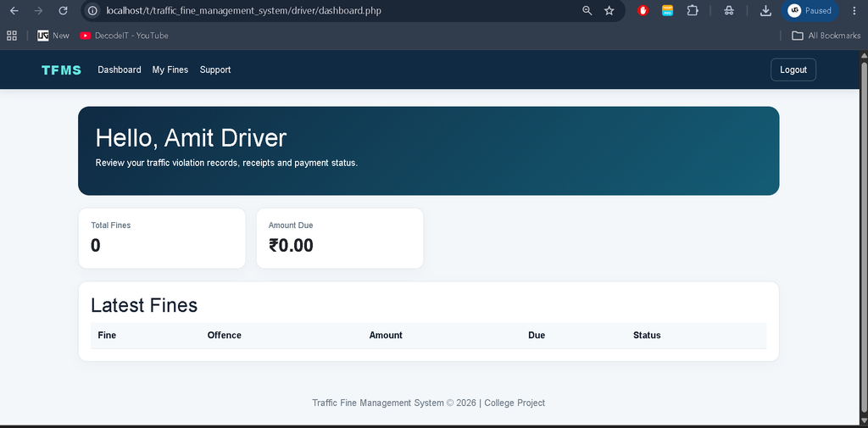Open the Chrome three-dot menu
Screen dimensions: 868x428
coord(854,10)
